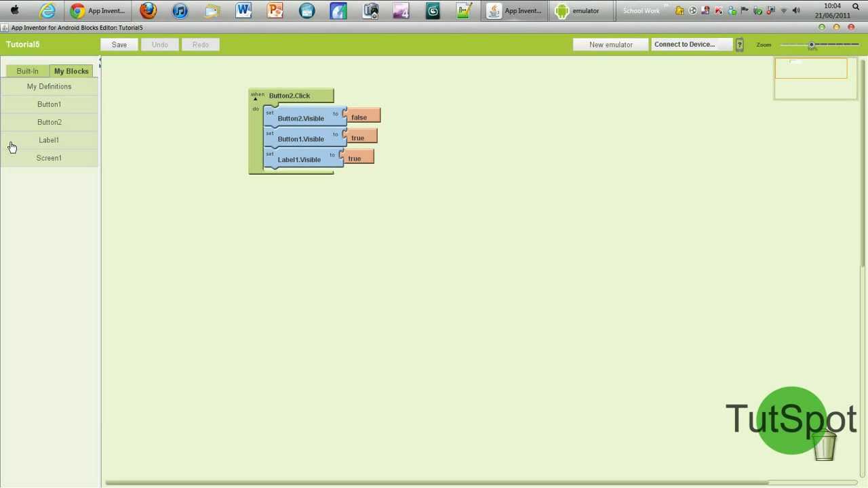Screen dimensions: 868x488
Task: Click the white circular tray icon
Action: (692, 10)
